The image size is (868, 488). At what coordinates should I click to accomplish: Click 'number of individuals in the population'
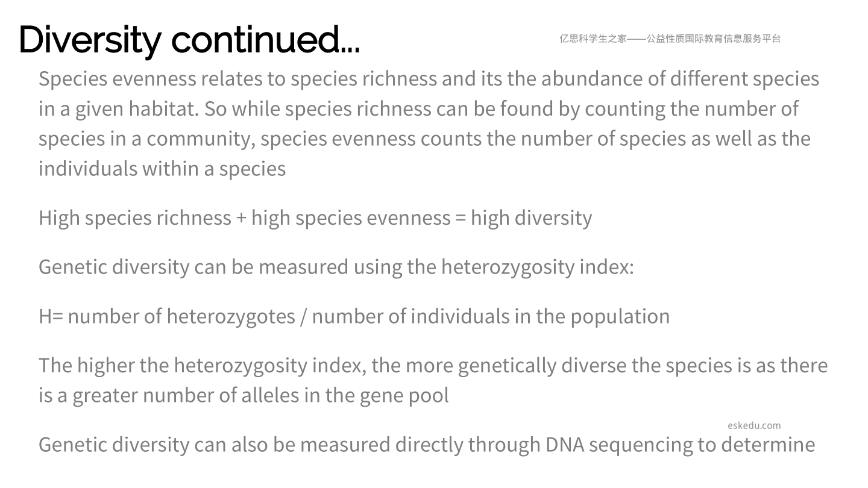point(491,316)
